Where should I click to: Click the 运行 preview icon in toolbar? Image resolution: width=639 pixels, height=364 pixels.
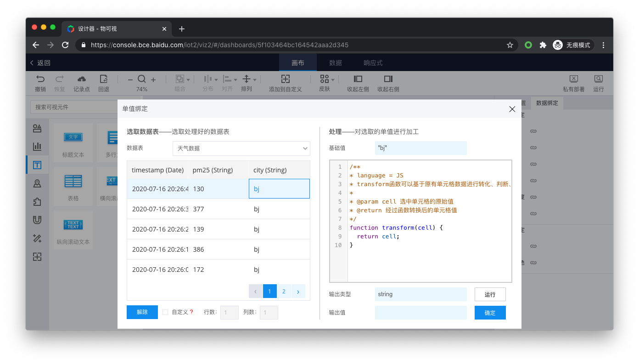pos(599,79)
